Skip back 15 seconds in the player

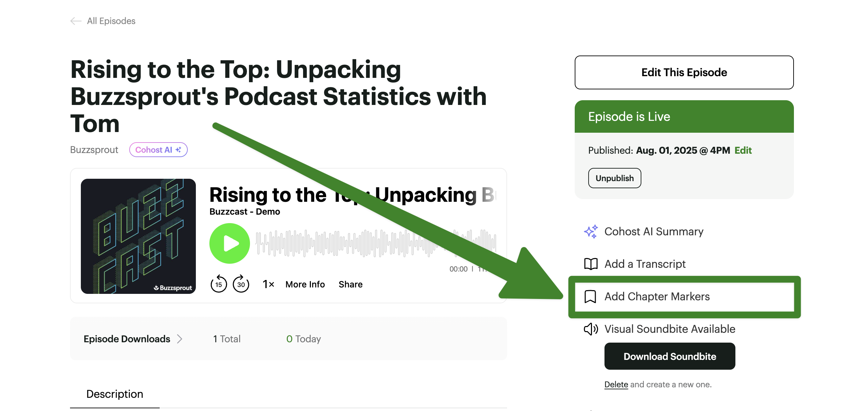coord(219,284)
